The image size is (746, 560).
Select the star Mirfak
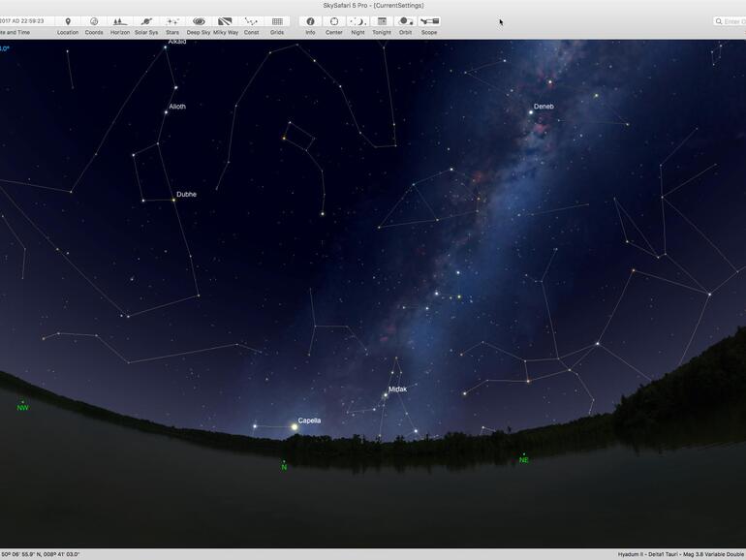click(386, 395)
